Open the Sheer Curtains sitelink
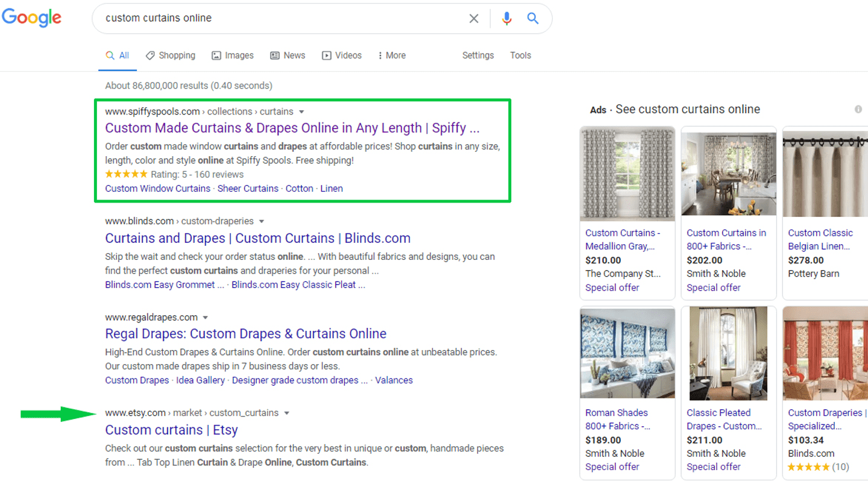The width and height of the screenshot is (868, 481). point(248,189)
